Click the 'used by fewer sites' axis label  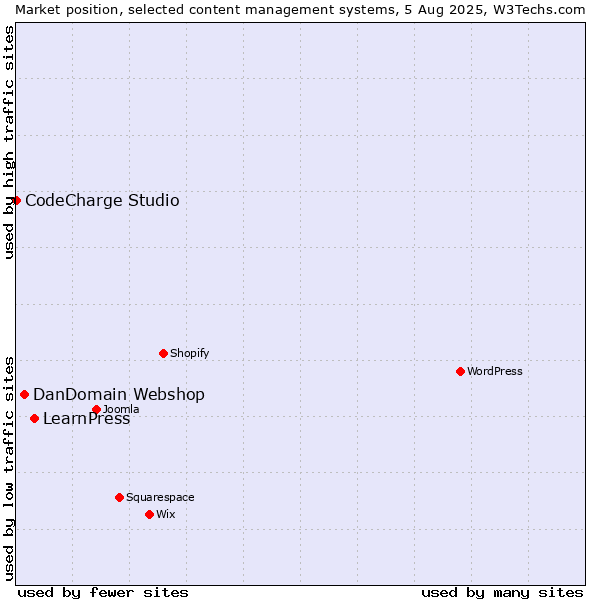tap(103, 593)
